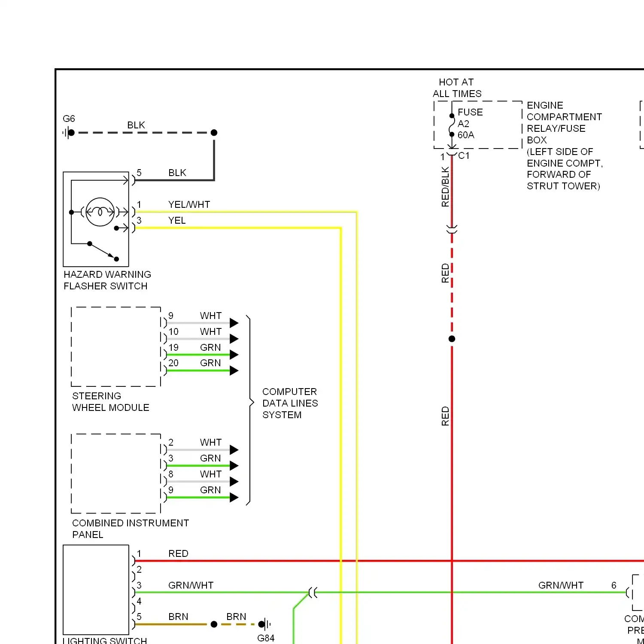The width and height of the screenshot is (644, 644).
Task: Click the inline connector on the GRN/WHT wire
Action: point(313,593)
